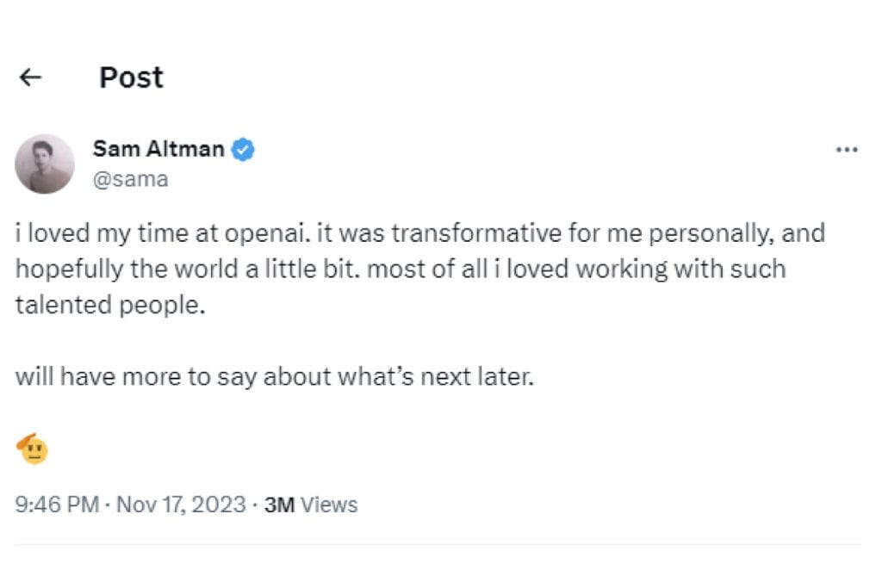Click the talented people text line
This screenshot has width=882, height=588.
tap(110, 306)
